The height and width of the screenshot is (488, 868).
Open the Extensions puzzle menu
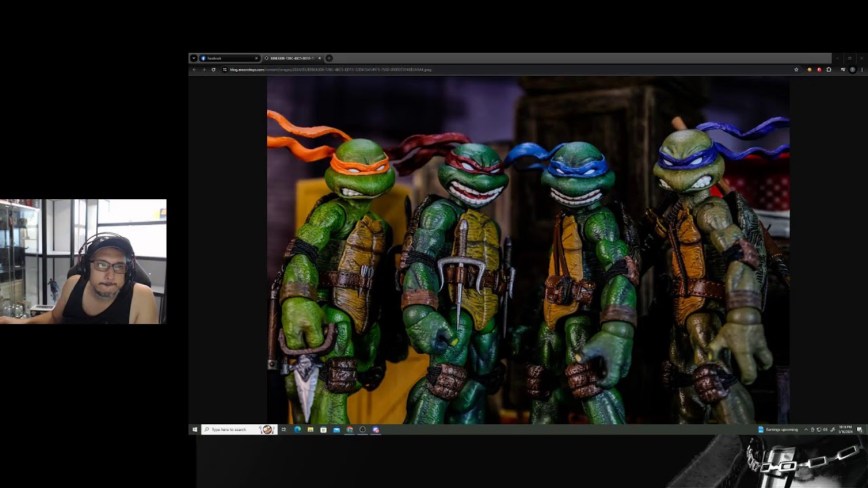point(829,70)
